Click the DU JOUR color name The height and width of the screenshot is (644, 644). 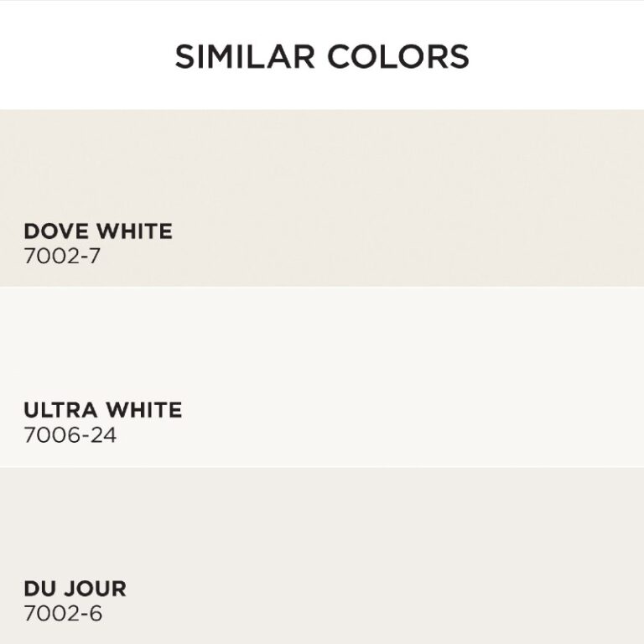[x=75, y=588]
